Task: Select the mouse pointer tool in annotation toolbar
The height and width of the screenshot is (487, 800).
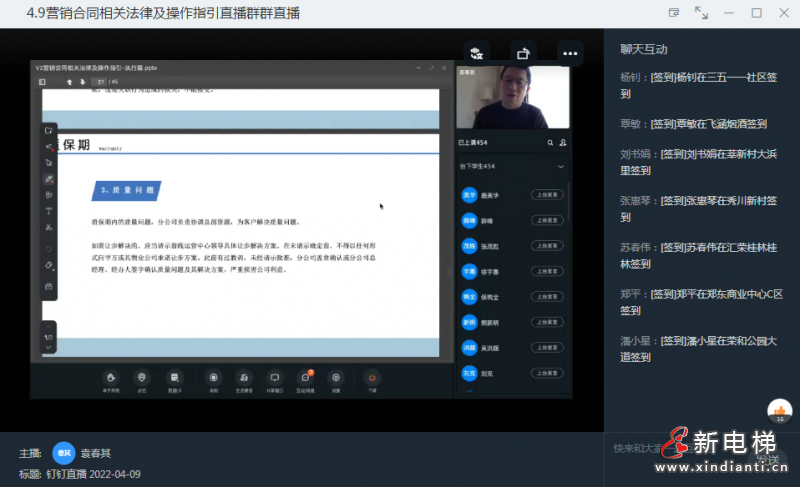Action: pyautogui.click(x=48, y=162)
